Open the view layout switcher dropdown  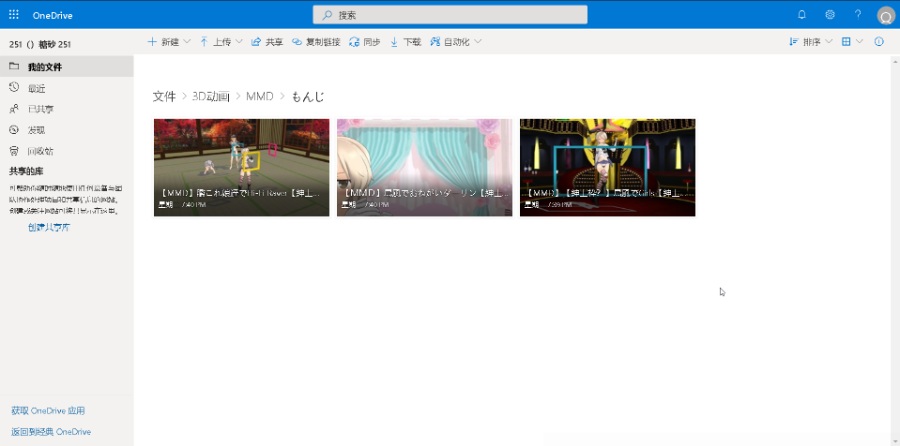coord(852,42)
